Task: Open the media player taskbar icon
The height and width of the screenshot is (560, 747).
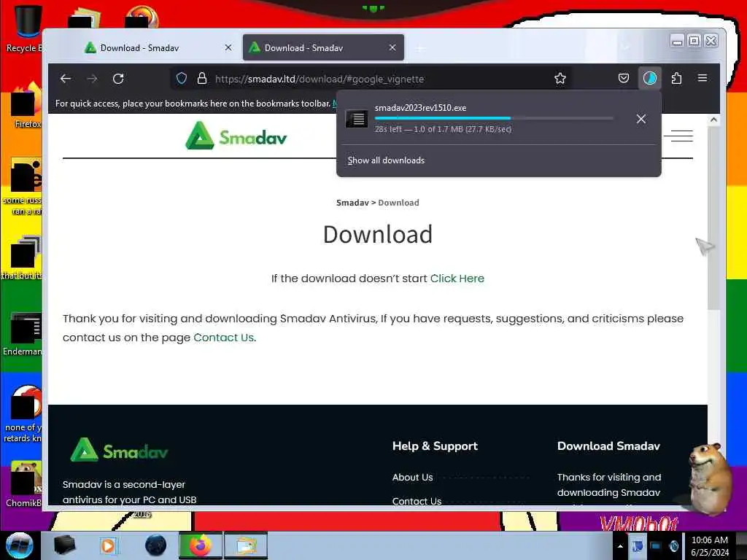Action: coord(108,545)
